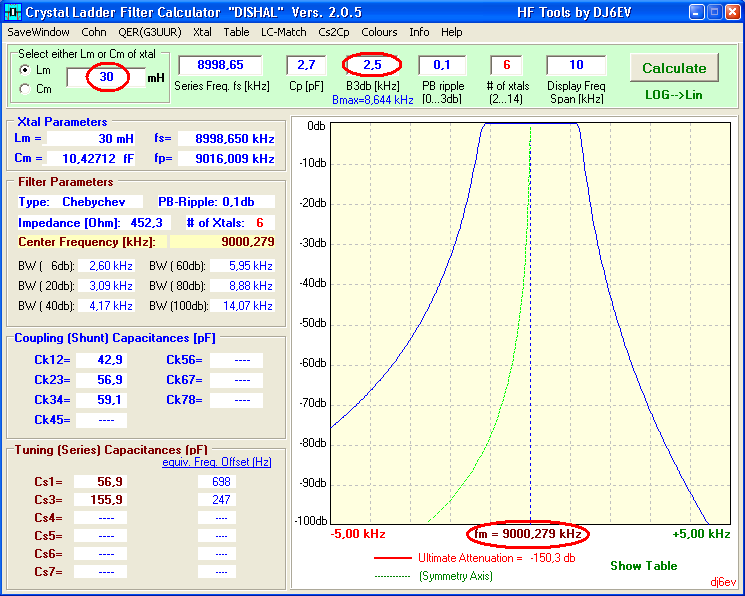Click the Display Freq Span input field

(x=576, y=65)
